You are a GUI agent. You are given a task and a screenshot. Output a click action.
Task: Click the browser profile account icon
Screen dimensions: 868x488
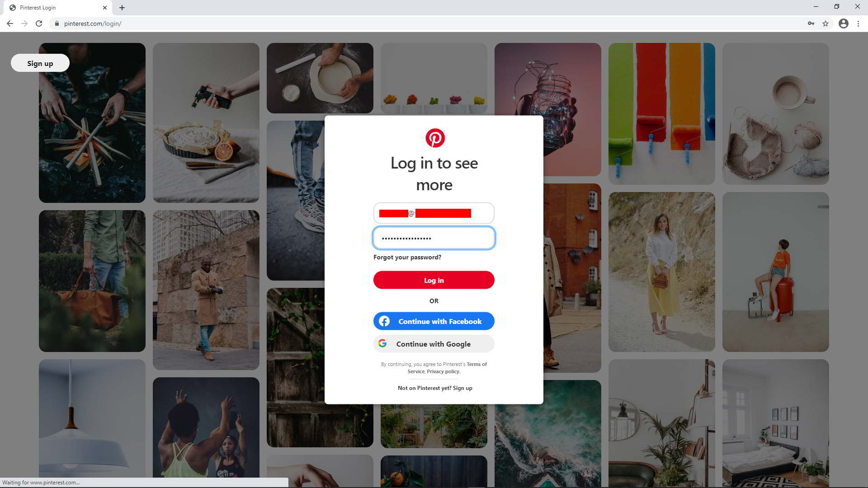(843, 23)
